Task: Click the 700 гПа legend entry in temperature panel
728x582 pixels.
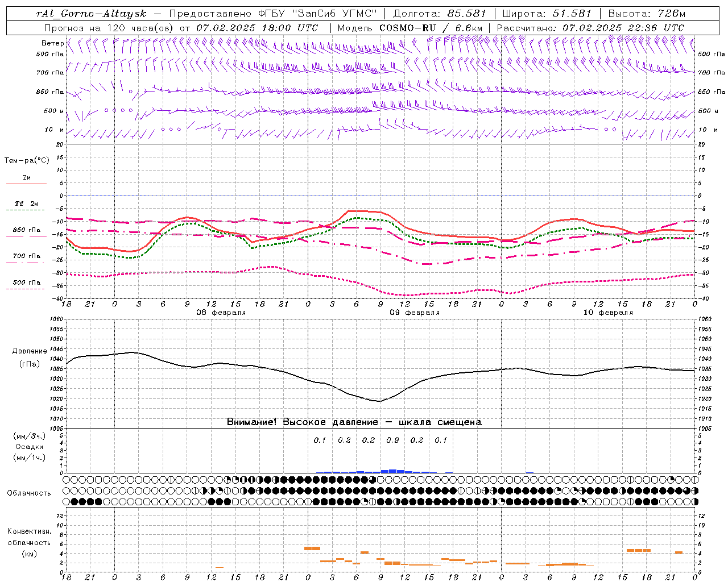Action: pyautogui.click(x=27, y=256)
